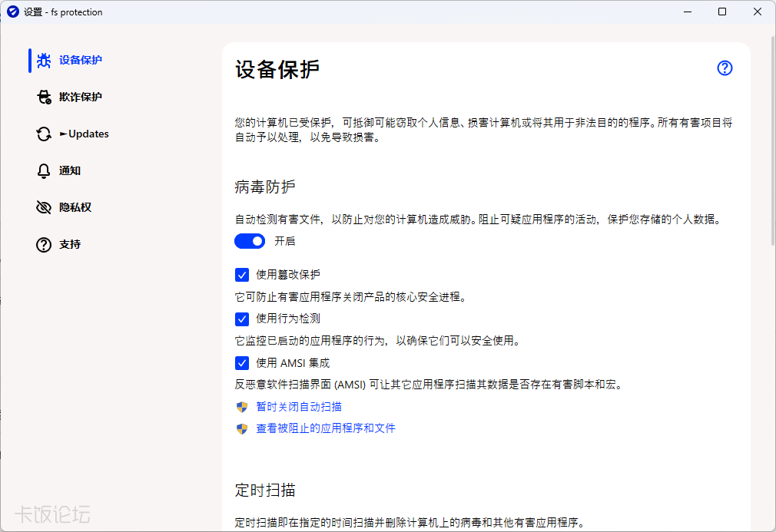Click the 隐私权 crossed-eye icon
The height and width of the screenshot is (532, 776).
(44, 208)
